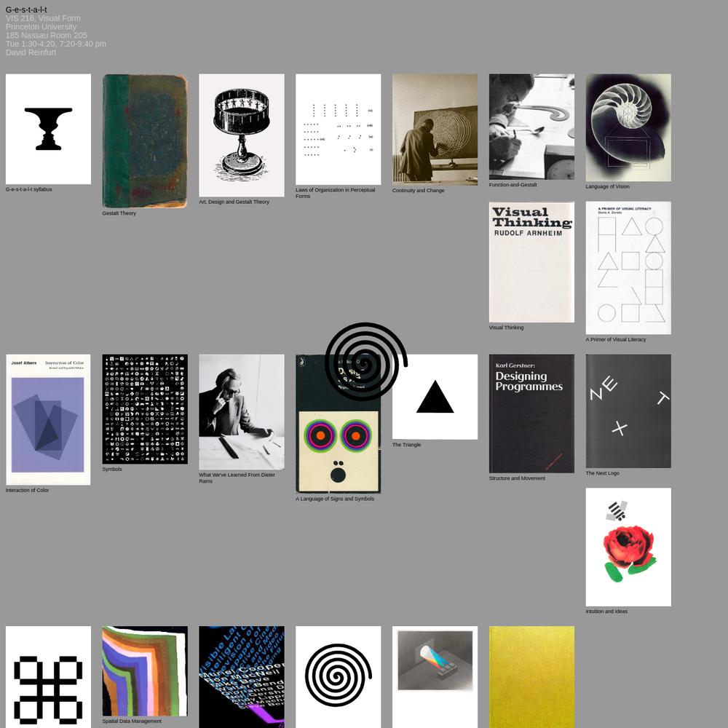
Task: Select the 'VIS 216, Visual Form' header line
Action: click(43, 18)
